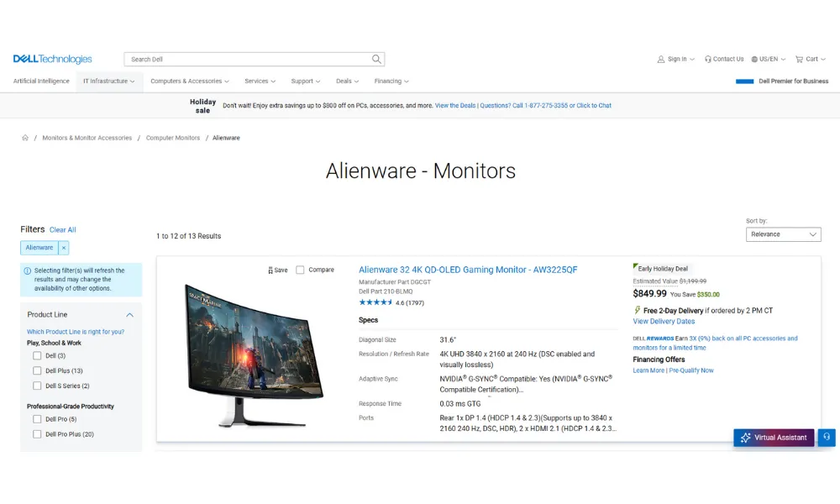Image resolution: width=840 pixels, height=504 pixels.
Task: Open the US/EN globe region selector
Action: point(754,60)
